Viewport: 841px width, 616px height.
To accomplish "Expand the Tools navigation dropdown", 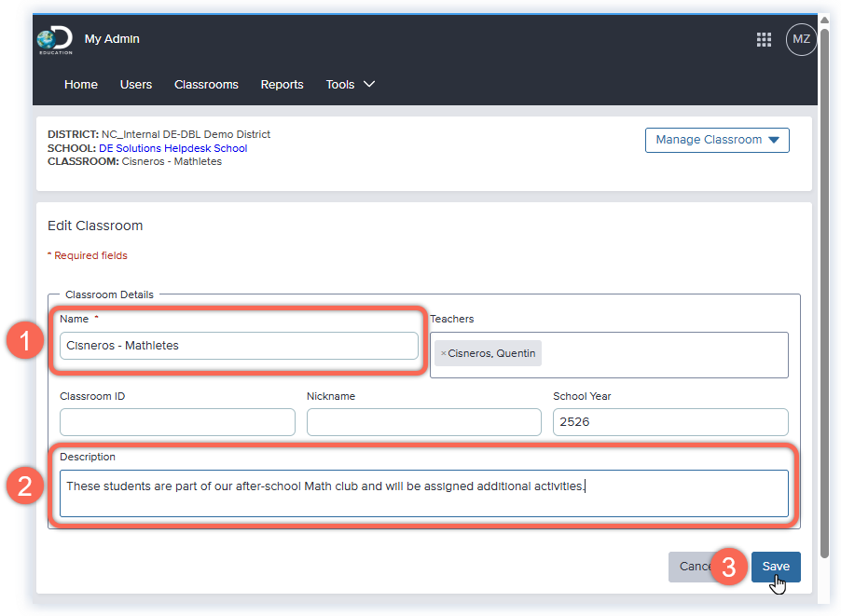I will pos(350,84).
